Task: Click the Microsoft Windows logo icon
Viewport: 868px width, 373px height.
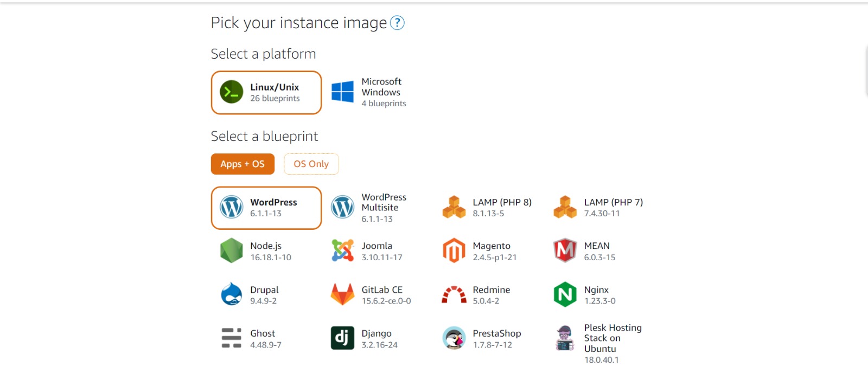Action: point(342,92)
